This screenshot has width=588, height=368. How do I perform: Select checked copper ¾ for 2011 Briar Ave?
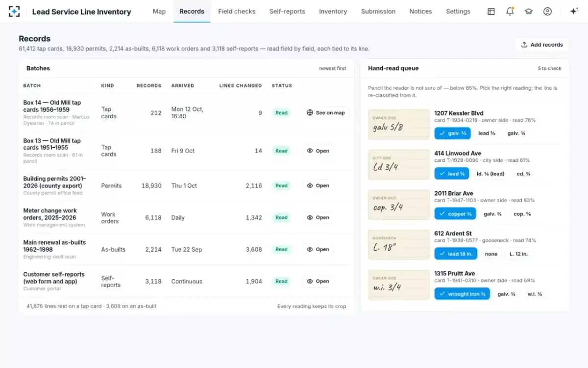455,214
